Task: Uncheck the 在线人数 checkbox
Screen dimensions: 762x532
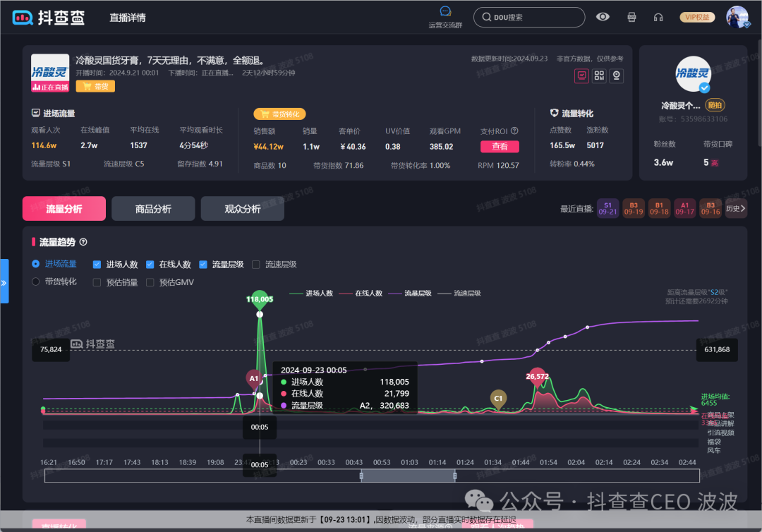Action: (x=150, y=265)
